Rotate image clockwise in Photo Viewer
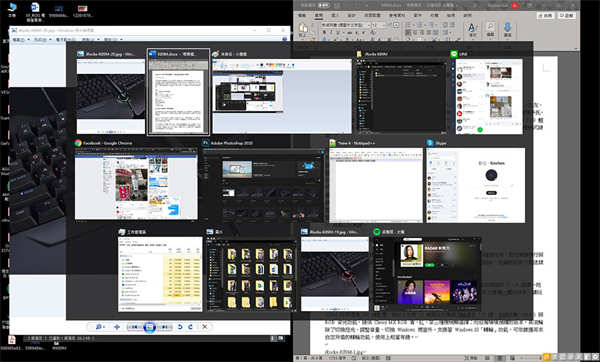This screenshot has width=600, height=362. [191, 327]
